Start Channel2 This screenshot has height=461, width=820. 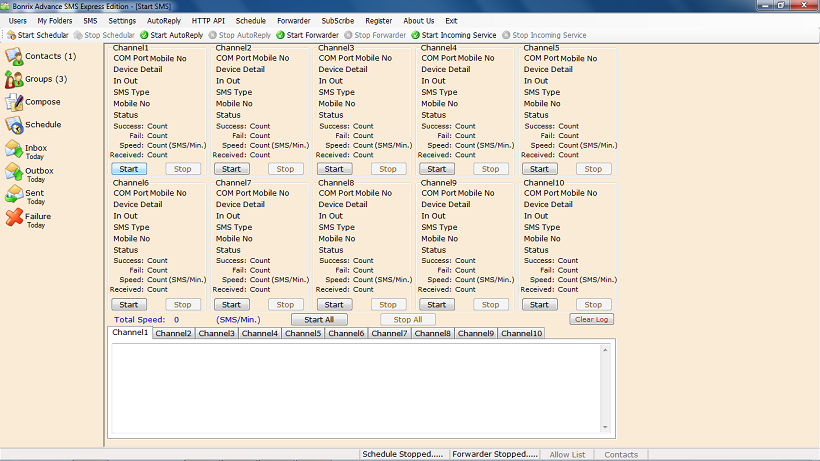click(231, 169)
